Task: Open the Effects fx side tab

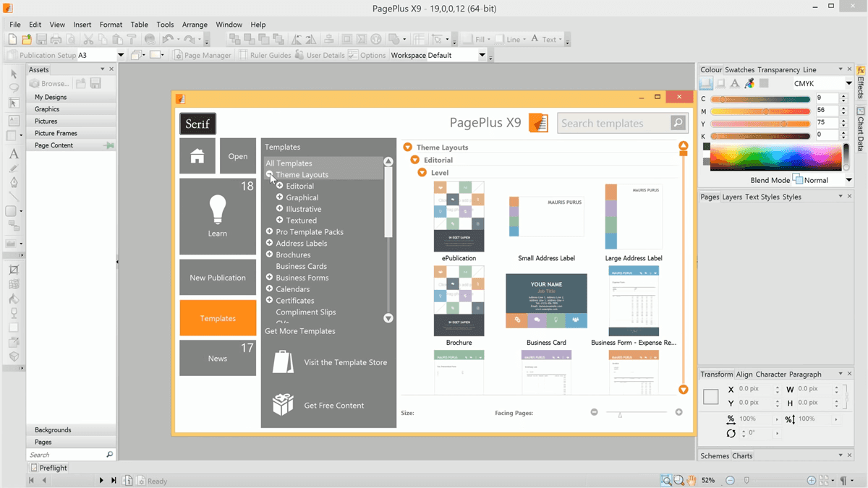Action: (x=861, y=82)
